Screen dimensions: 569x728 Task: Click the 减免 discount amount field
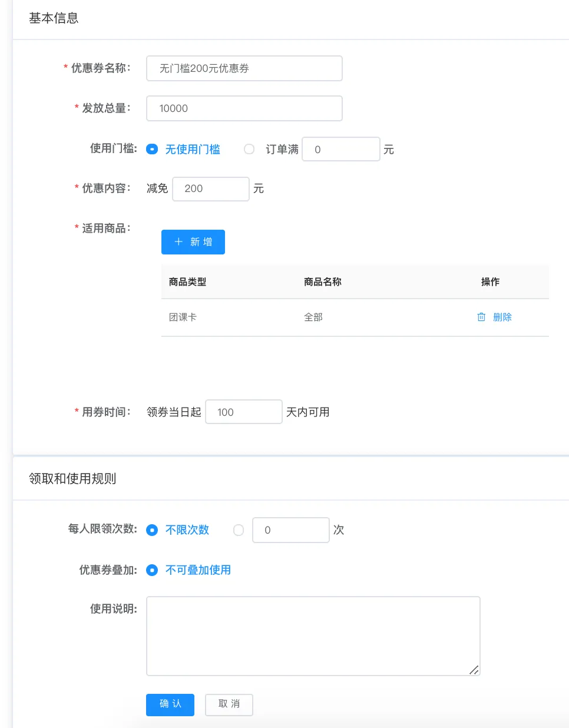(210, 189)
